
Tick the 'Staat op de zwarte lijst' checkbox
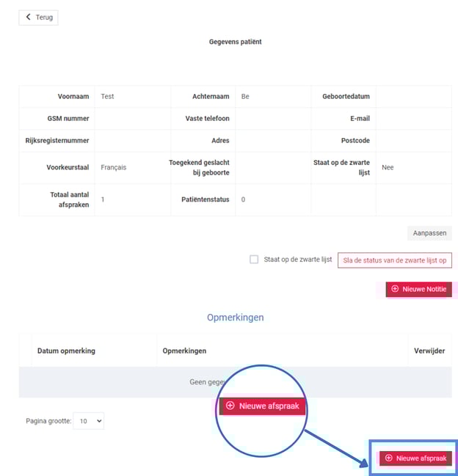pyautogui.click(x=254, y=260)
